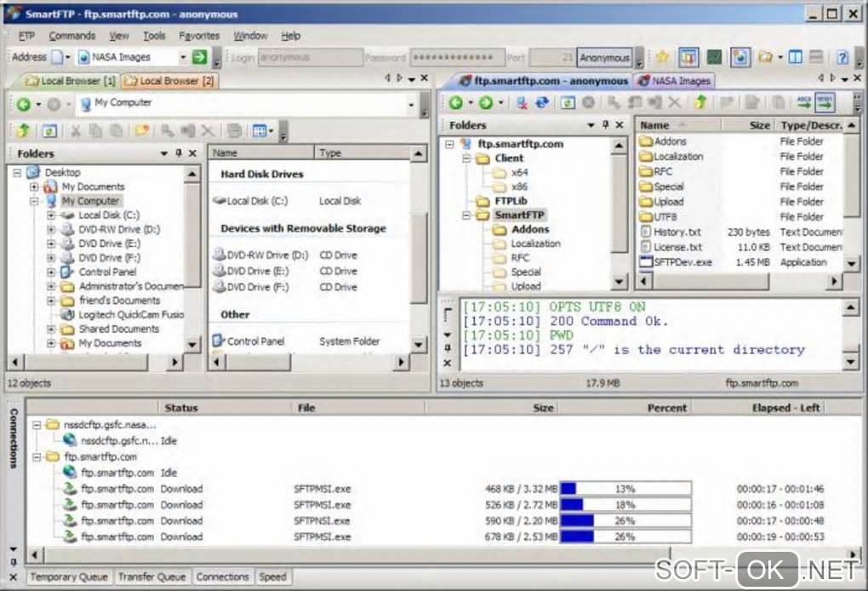The width and height of the screenshot is (868, 591).
Task: Click the globe window icon in main toolbar
Action: [x=740, y=57]
